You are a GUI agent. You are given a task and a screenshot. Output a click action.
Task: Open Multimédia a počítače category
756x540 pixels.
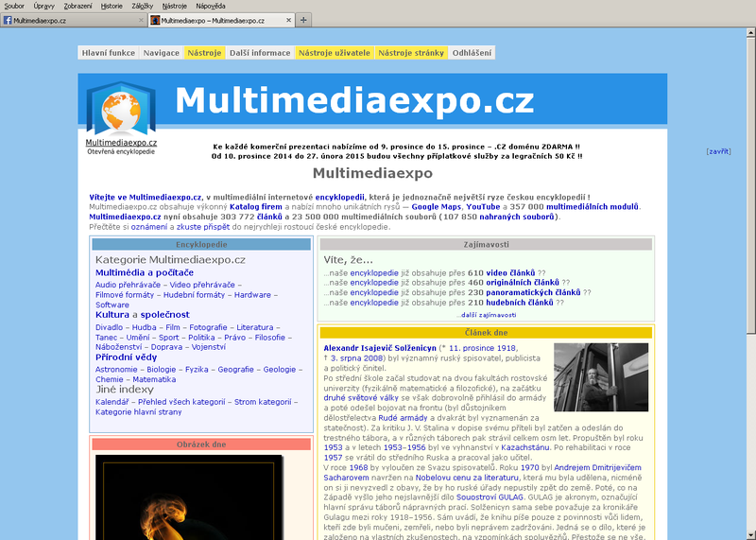[145, 272]
